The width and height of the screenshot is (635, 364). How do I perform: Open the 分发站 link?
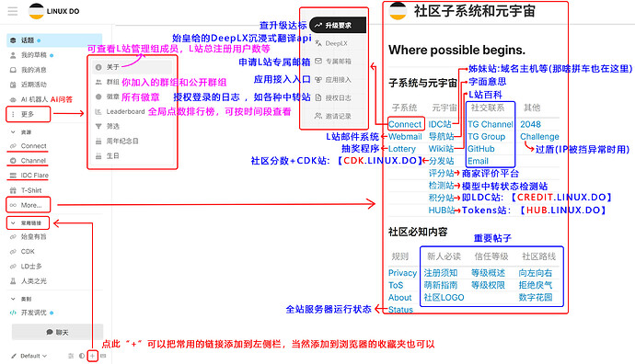click(441, 161)
